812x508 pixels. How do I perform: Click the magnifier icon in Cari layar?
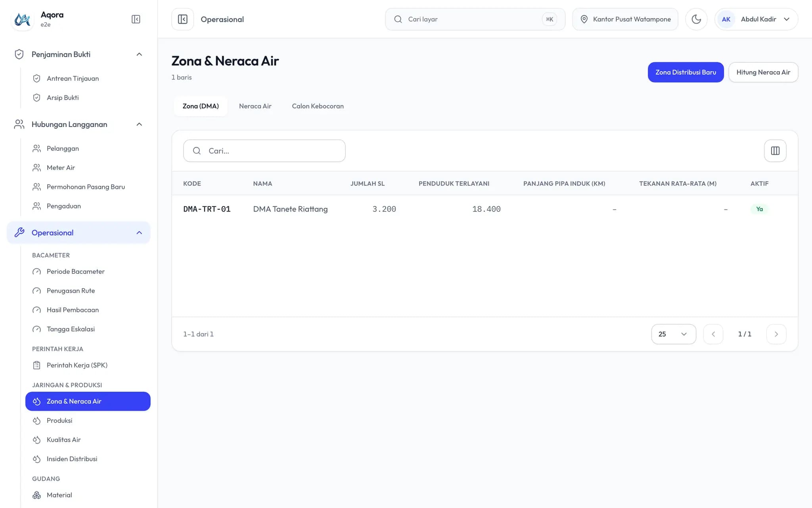coord(398,19)
